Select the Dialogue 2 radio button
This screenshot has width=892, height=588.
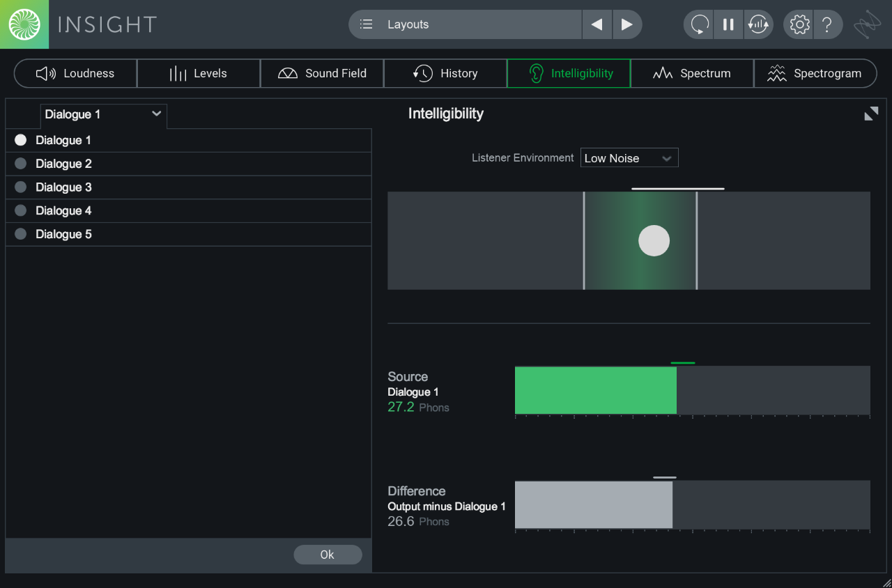(21, 164)
